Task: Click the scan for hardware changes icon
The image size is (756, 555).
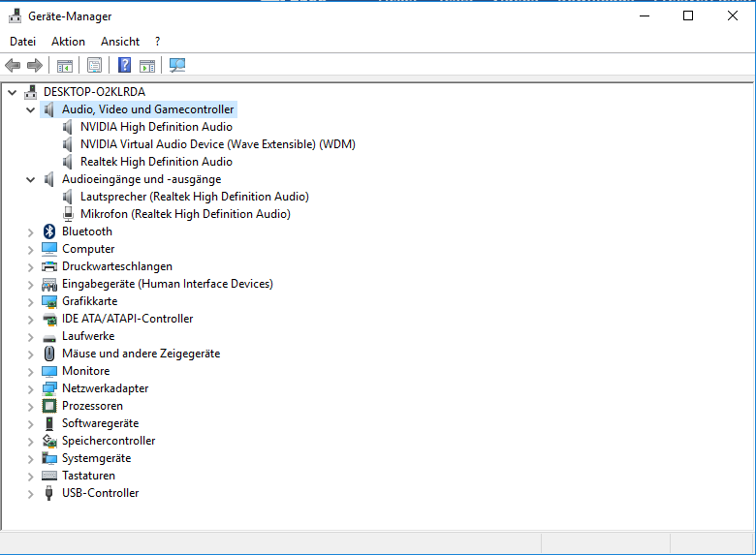Action: 177,65
